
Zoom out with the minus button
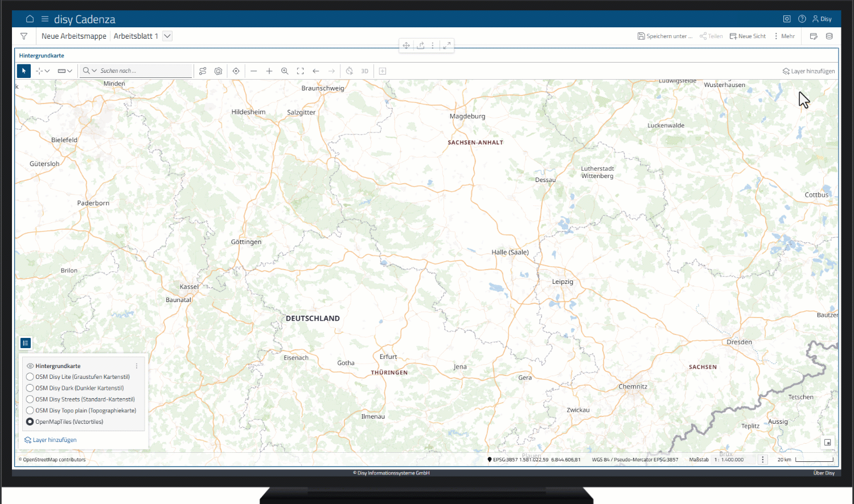point(254,71)
